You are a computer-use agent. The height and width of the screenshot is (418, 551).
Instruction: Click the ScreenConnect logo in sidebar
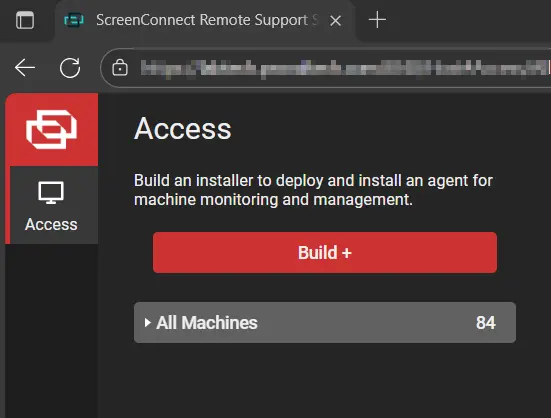coord(52,130)
